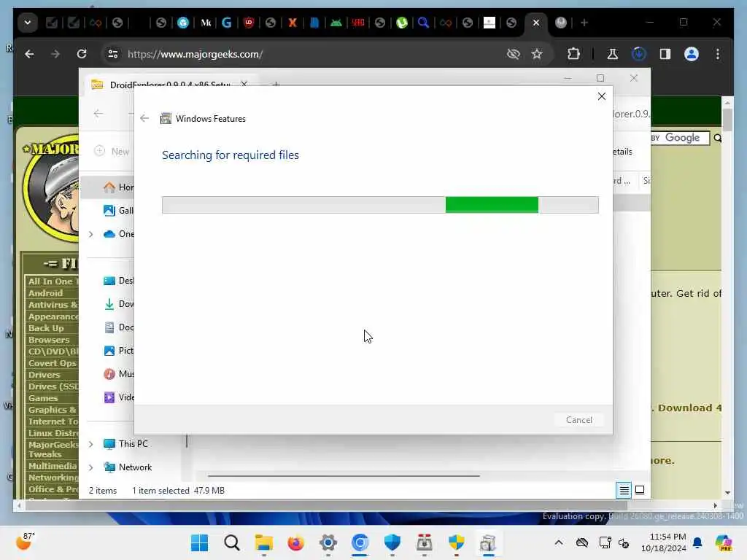This screenshot has height=560, width=747.
Task: Open the tab search dropdown arrow
Action: 28,23
